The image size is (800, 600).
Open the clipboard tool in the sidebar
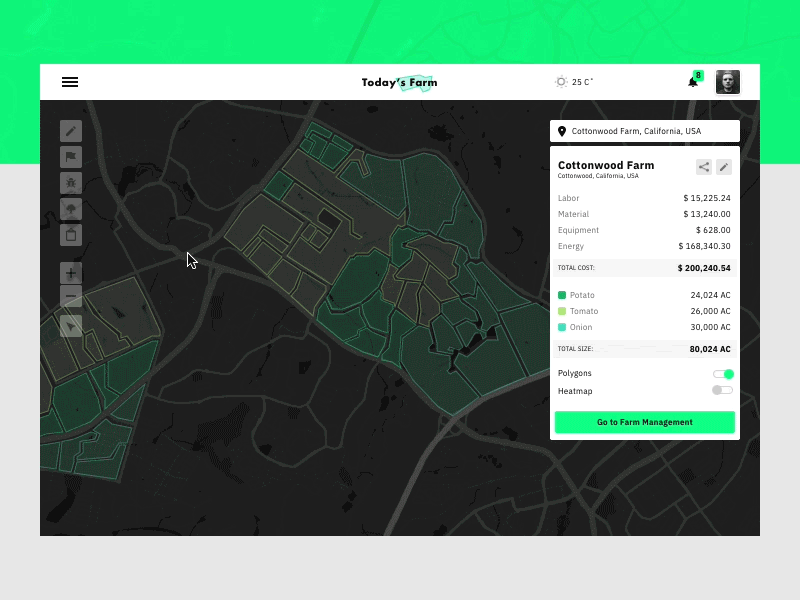[x=70, y=234]
